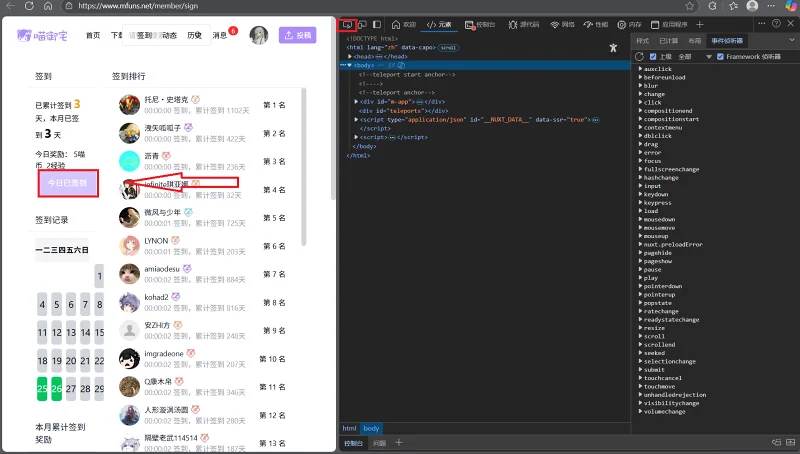Viewport: 800px width, 454px height.
Task: Click the 今日已签到 sign-in button
Action: (67, 183)
